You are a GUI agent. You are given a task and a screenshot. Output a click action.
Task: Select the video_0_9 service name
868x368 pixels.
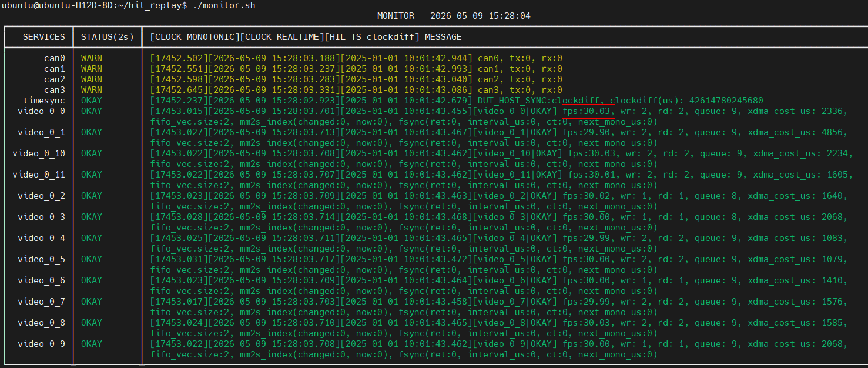pos(41,344)
